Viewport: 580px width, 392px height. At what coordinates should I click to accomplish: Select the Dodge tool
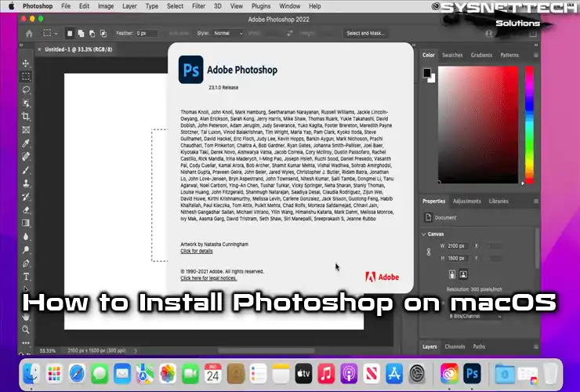[x=26, y=250]
